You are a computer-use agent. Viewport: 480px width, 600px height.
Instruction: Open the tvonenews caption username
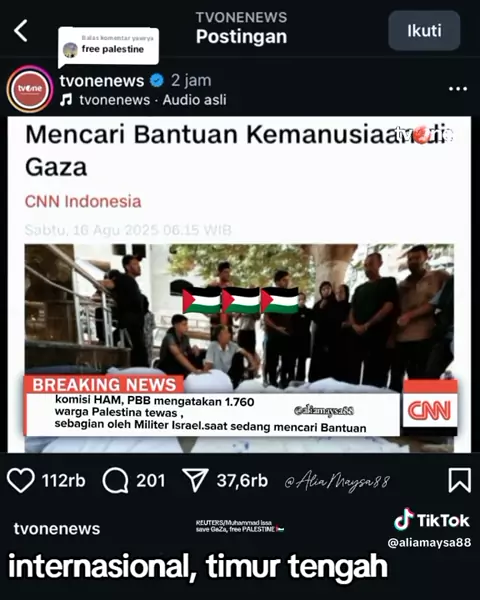(57, 529)
